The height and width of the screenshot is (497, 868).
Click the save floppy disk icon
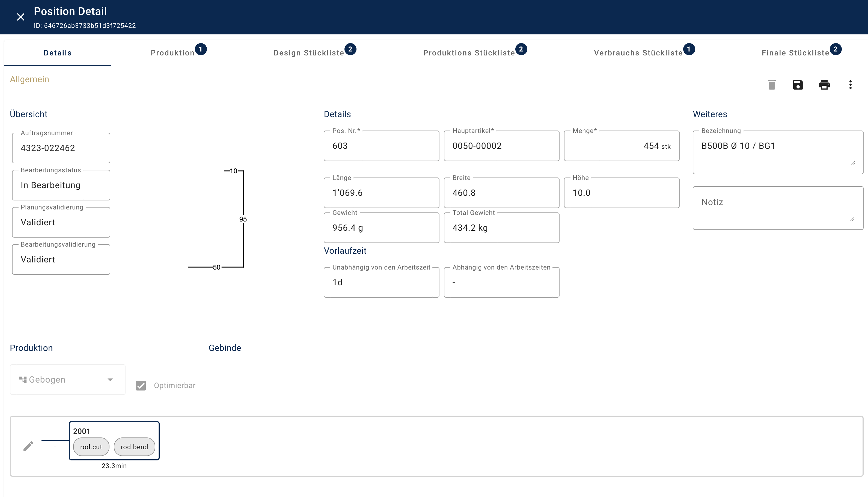point(798,85)
